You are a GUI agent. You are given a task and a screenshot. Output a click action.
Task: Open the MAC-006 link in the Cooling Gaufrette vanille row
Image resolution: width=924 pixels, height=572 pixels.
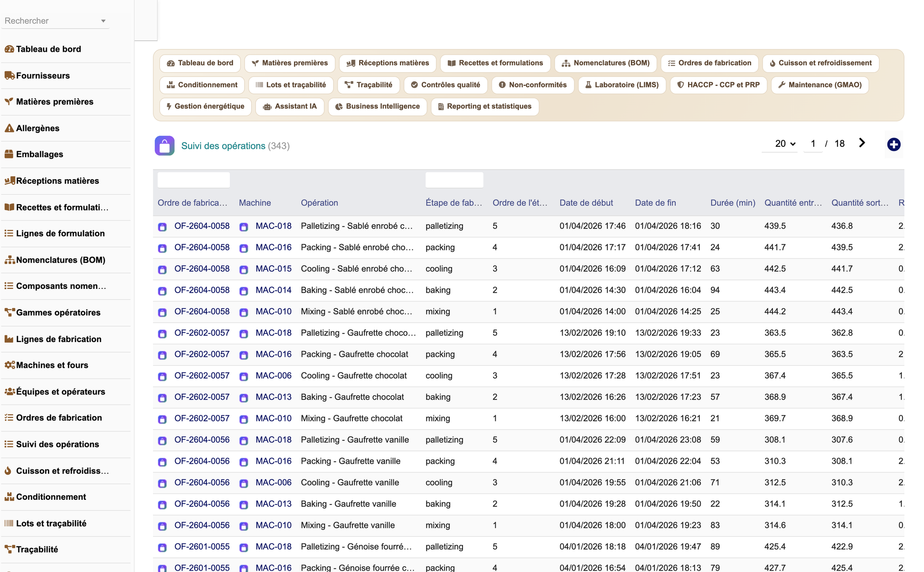[273, 483]
